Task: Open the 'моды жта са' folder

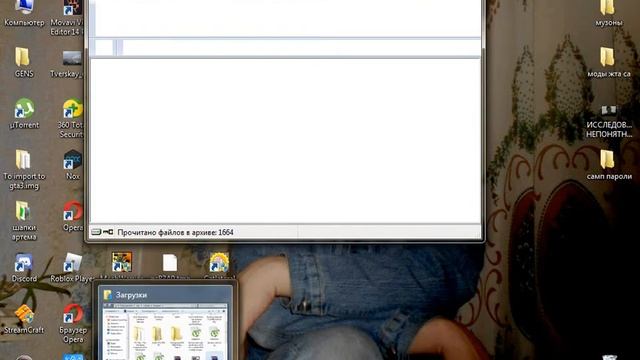Action: point(609,62)
